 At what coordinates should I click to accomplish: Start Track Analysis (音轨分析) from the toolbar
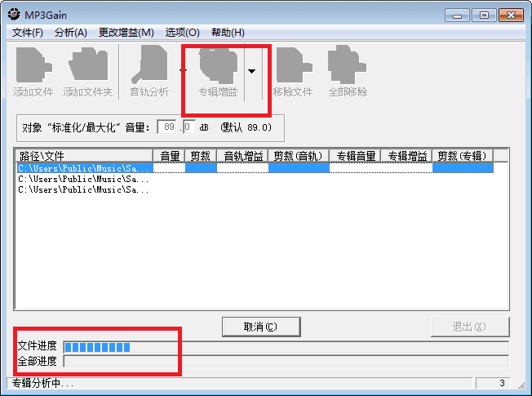click(x=149, y=65)
